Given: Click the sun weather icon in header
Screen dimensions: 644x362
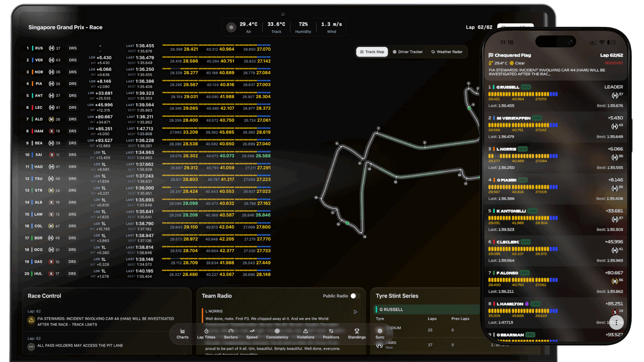Looking at the screenshot, I should 231,27.
